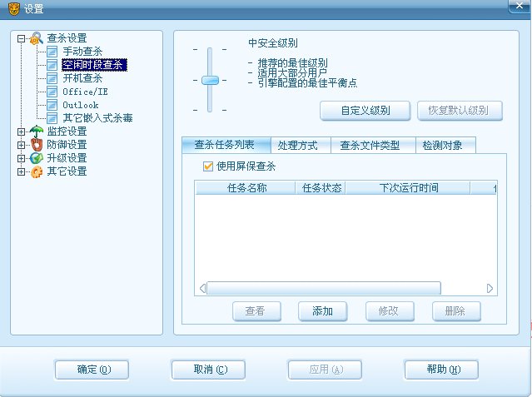Select 空闲时段查杀 in the settings tree

click(94, 65)
